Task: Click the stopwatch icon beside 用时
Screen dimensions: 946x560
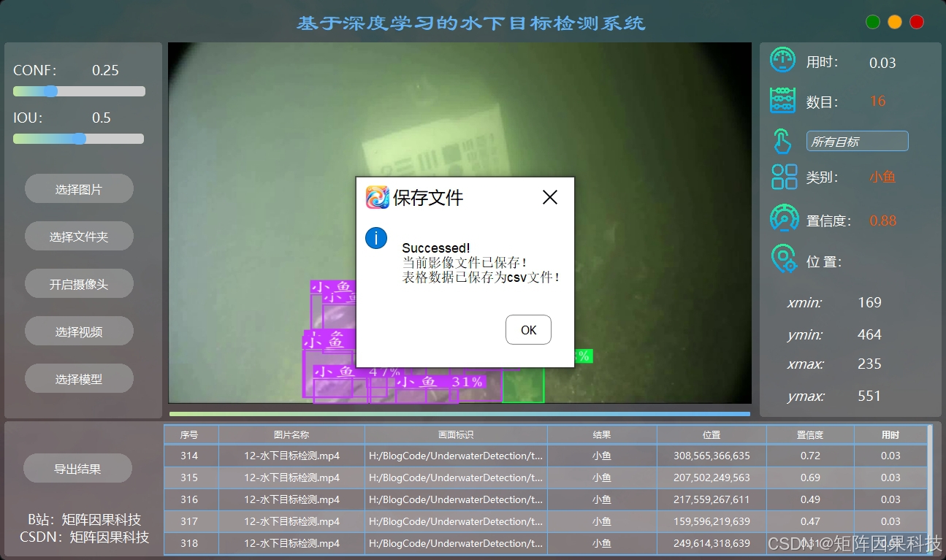Action: pyautogui.click(x=783, y=60)
